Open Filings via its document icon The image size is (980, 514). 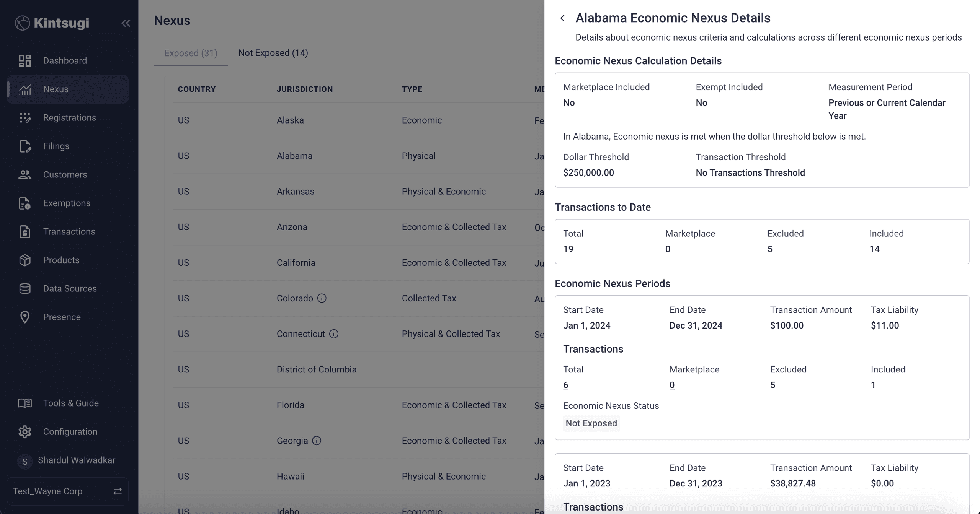pyautogui.click(x=25, y=146)
